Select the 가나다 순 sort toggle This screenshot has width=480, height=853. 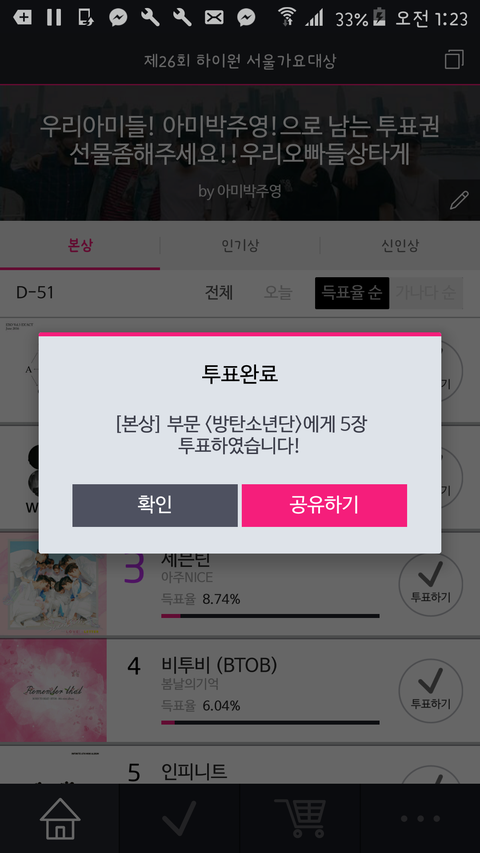(x=426, y=293)
